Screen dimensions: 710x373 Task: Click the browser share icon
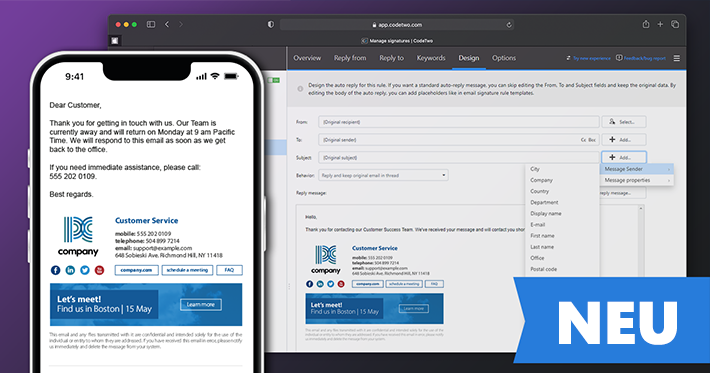646,24
